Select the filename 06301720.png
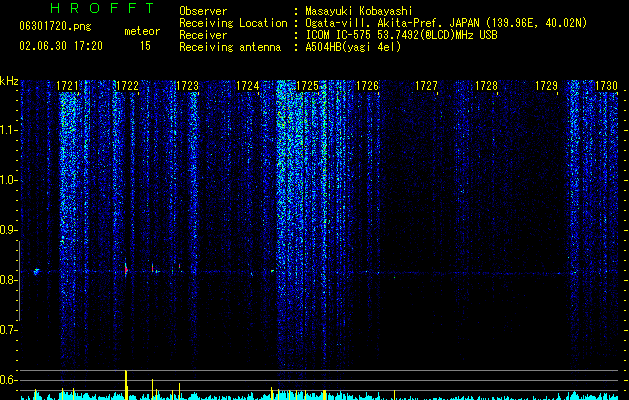Viewport: 629px width, 400px height. 55,27
